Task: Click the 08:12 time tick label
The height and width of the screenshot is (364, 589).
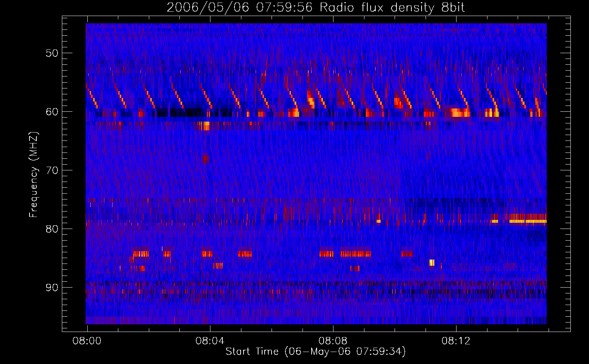Action: tap(456, 341)
